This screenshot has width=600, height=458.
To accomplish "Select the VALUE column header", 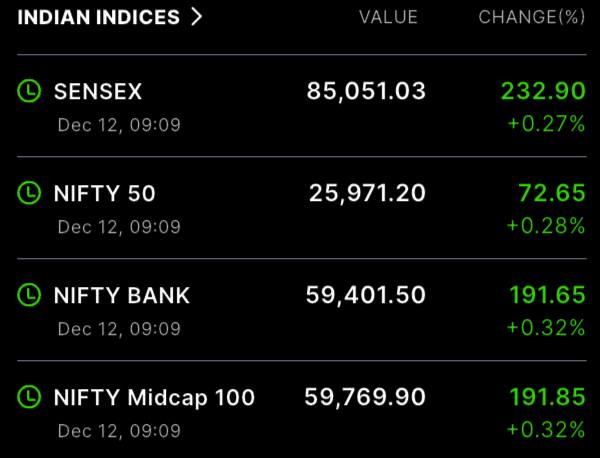I will [x=388, y=17].
